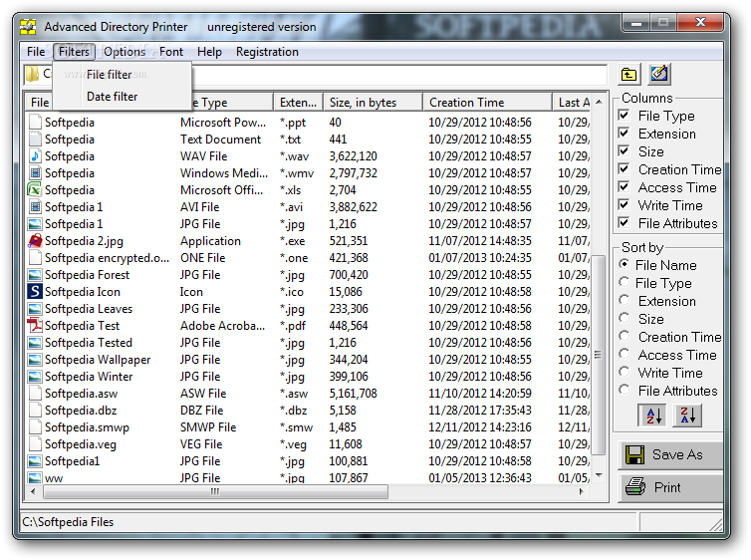This screenshot has height=560, width=751.
Task: Select the red icon of Softpedia 2.jpg
Action: pyautogui.click(x=35, y=240)
